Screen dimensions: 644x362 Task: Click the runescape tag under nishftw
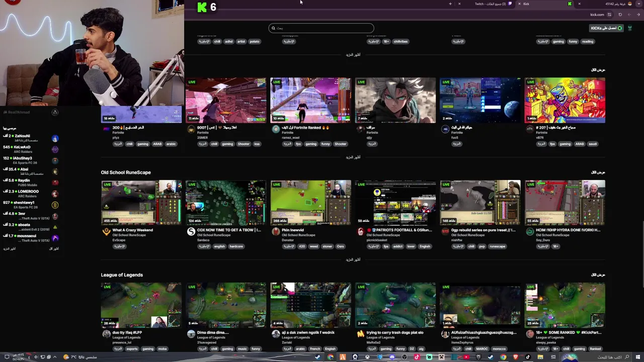click(x=497, y=246)
